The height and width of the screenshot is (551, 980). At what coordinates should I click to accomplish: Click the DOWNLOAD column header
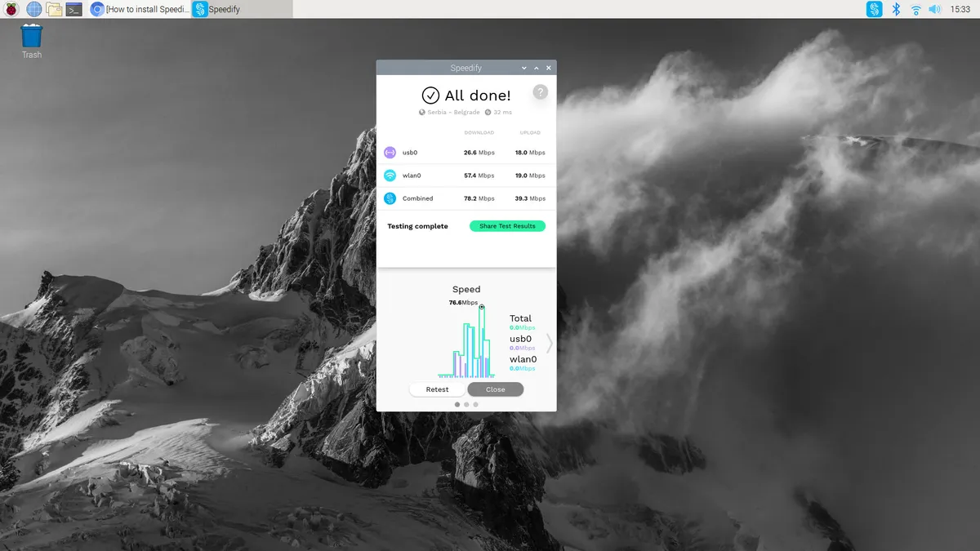[479, 132]
